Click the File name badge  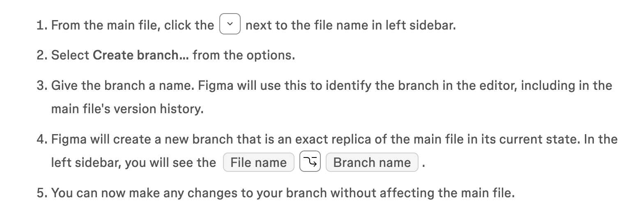[x=259, y=162]
